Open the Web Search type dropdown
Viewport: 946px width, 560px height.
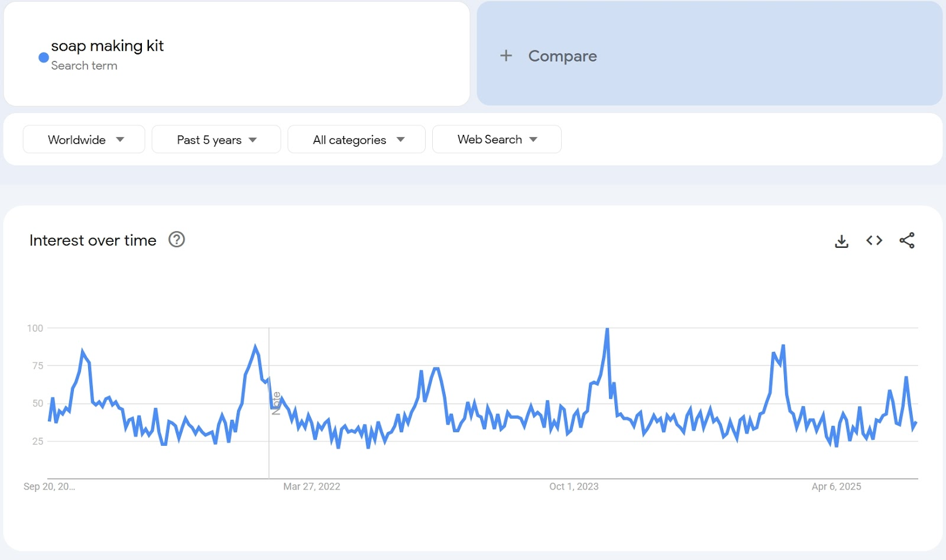point(497,140)
